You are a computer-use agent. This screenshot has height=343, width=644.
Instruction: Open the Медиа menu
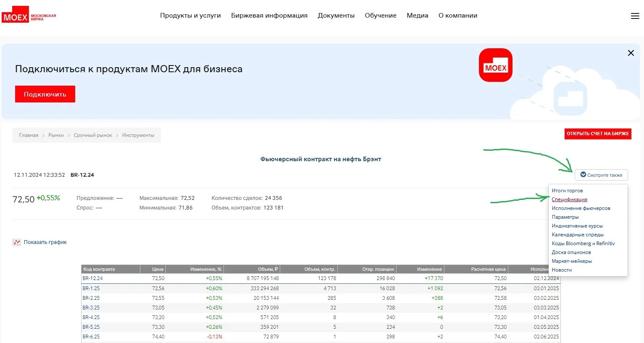point(418,16)
